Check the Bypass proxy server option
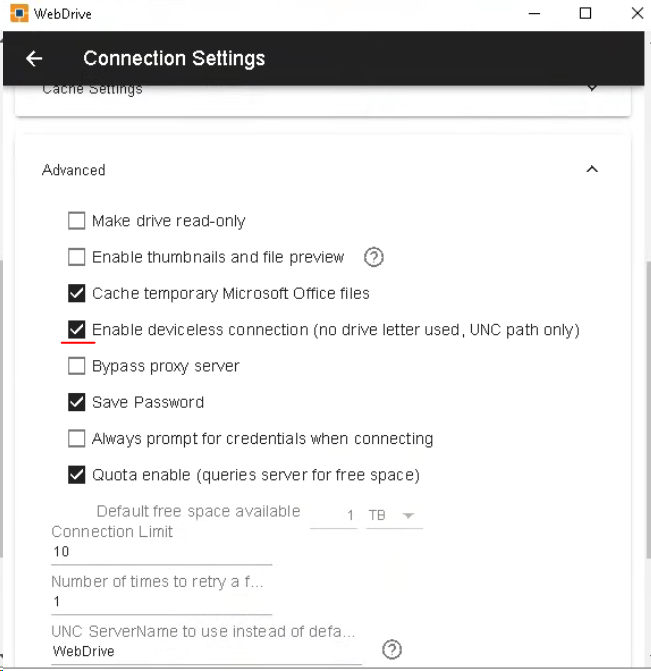 (77, 366)
